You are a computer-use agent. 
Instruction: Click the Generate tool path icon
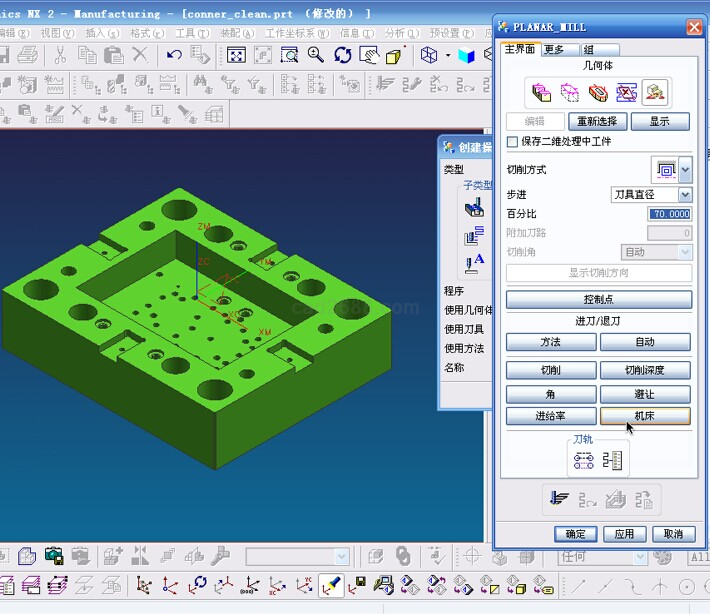click(560, 497)
